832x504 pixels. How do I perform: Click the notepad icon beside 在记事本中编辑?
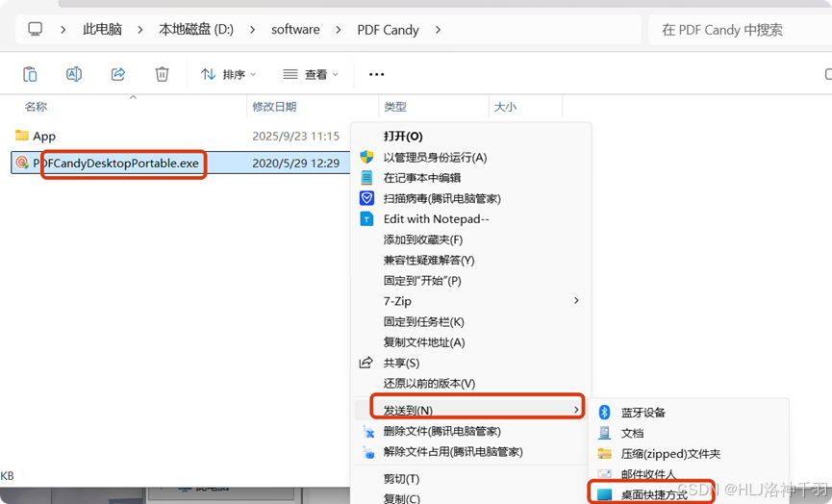pyautogui.click(x=366, y=177)
